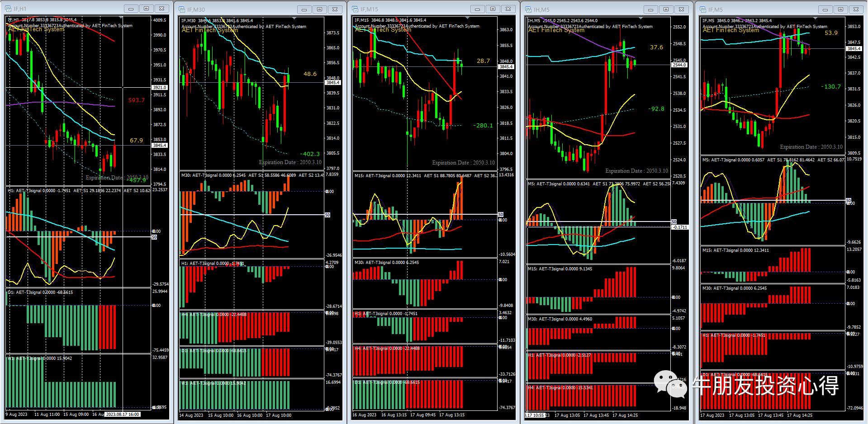Viewport: 868px width, 424px height.
Task: Minimize the IH,M5 chart window
Action: (651, 9)
